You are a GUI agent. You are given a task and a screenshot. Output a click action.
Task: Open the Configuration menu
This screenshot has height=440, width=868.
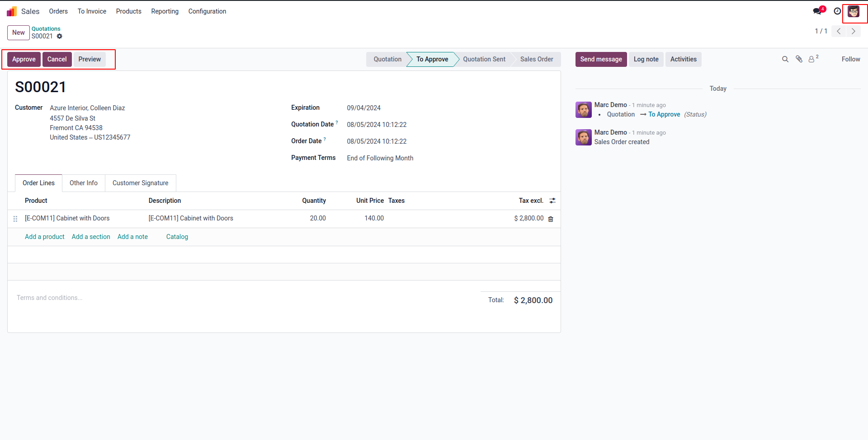tap(207, 11)
